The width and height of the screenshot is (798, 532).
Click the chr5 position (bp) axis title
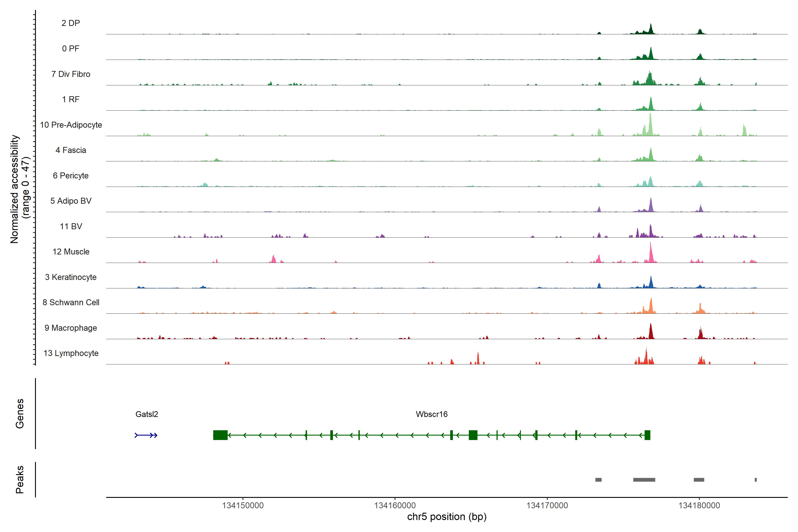pyautogui.click(x=446, y=517)
